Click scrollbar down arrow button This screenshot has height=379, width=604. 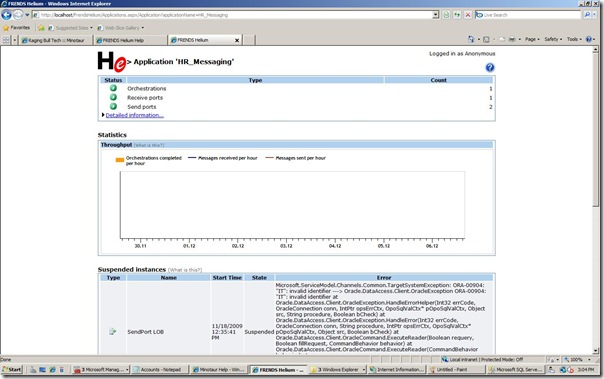point(596,351)
